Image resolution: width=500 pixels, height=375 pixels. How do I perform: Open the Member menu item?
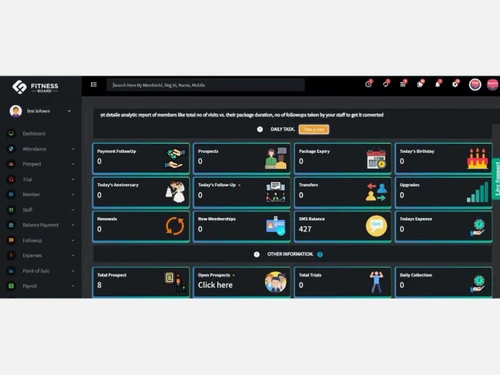click(31, 194)
